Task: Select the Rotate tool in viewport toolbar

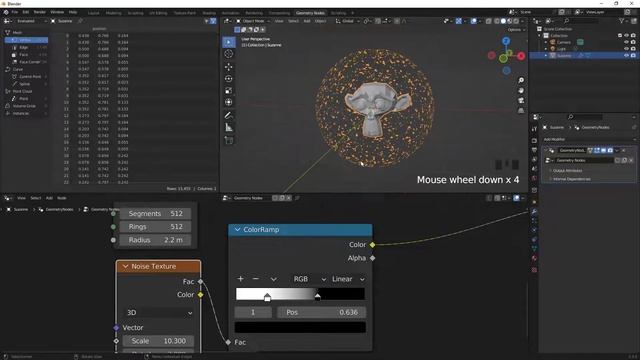Action: pyautogui.click(x=229, y=78)
